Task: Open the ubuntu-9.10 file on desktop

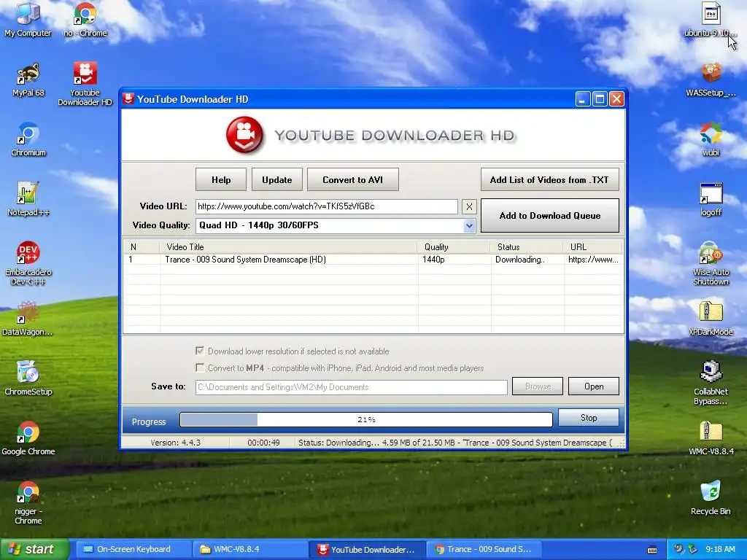Action: pos(711,20)
